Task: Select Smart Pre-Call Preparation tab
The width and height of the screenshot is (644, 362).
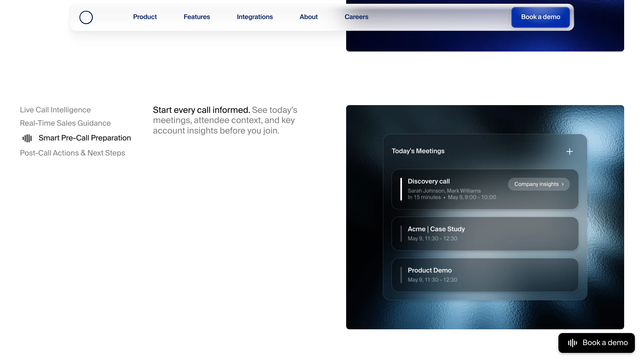Action: 85,138
